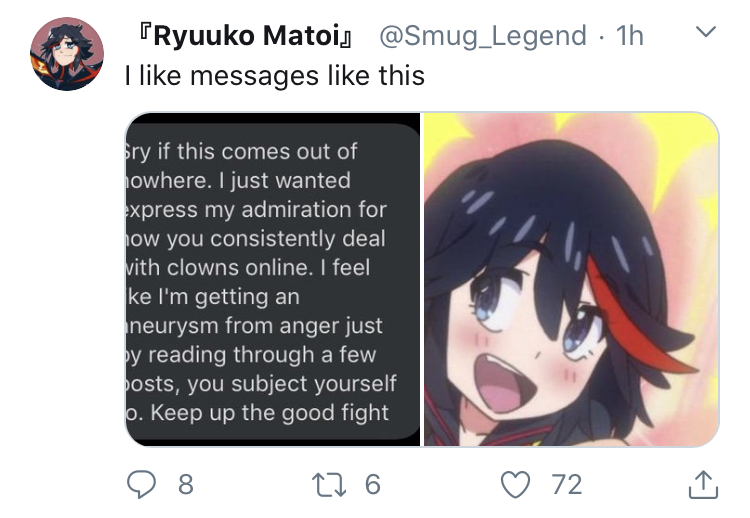Click the like count 72
750x518 pixels.
[x=567, y=485]
